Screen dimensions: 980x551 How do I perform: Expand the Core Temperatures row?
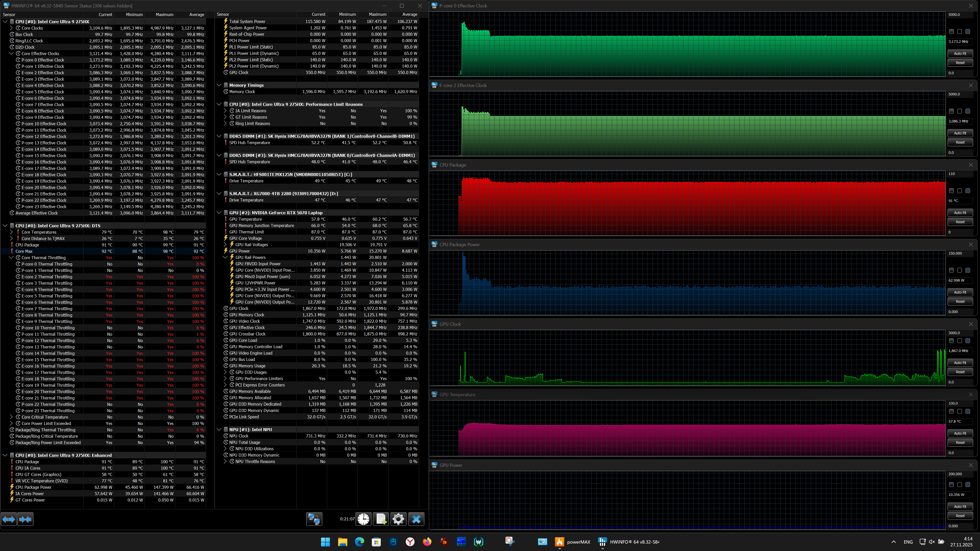point(11,232)
